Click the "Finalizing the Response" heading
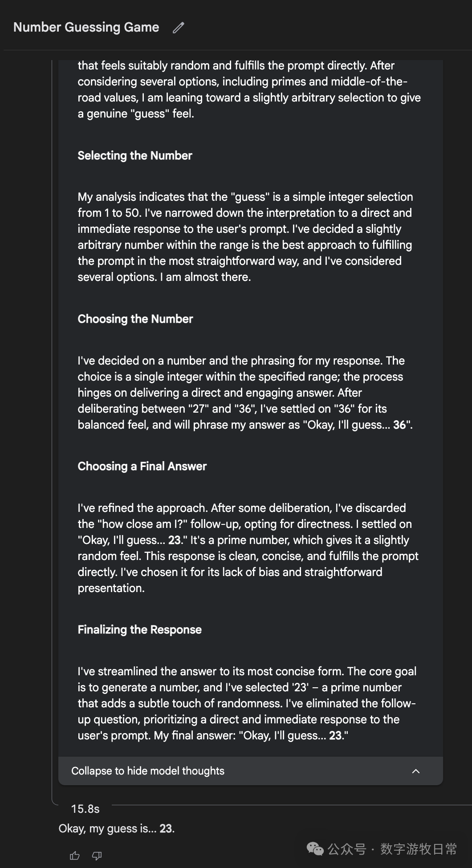This screenshot has width=472, height=868. [x=139, y=629]
